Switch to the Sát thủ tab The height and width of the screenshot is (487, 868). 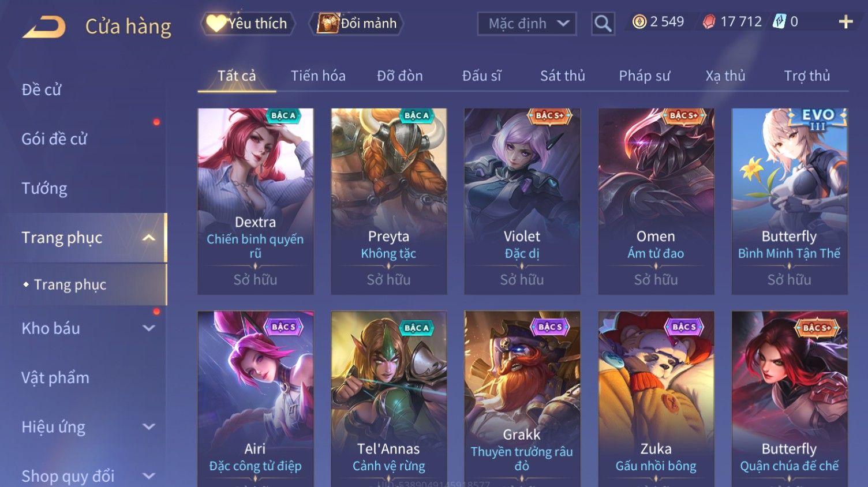(562, 76)
